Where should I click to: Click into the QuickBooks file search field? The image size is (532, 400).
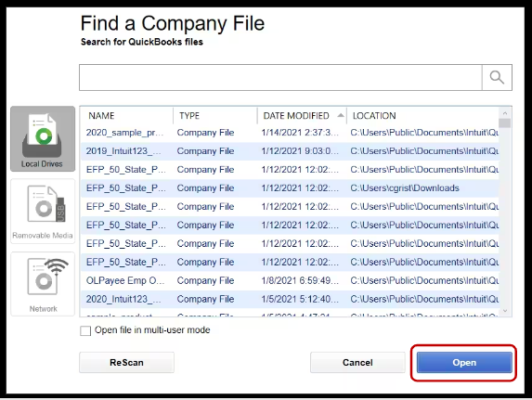280,77
